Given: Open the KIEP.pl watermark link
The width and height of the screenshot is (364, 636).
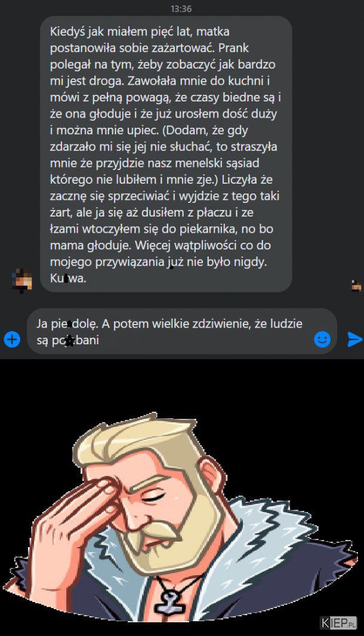Looking at the screenshot, I should point(340,622).
